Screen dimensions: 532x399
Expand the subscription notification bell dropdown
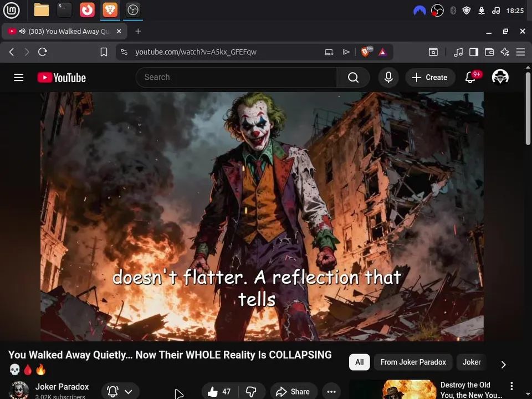pos(120,391)
